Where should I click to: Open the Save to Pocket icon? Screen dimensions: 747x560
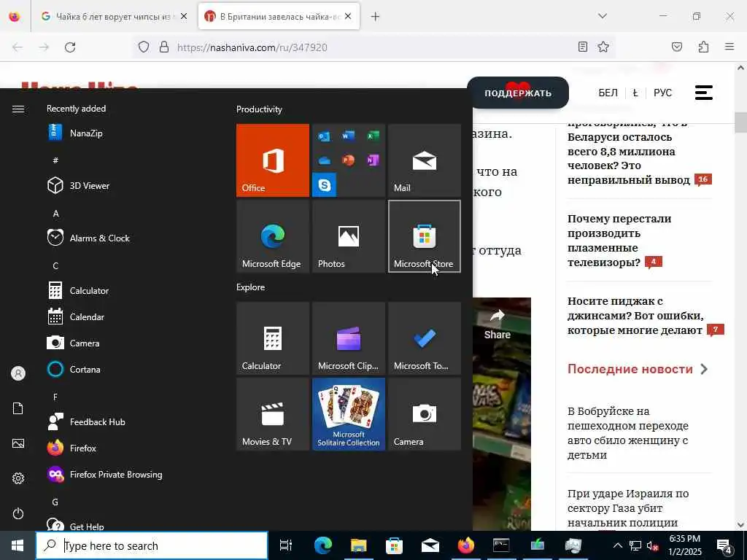[x=677, y=47]
